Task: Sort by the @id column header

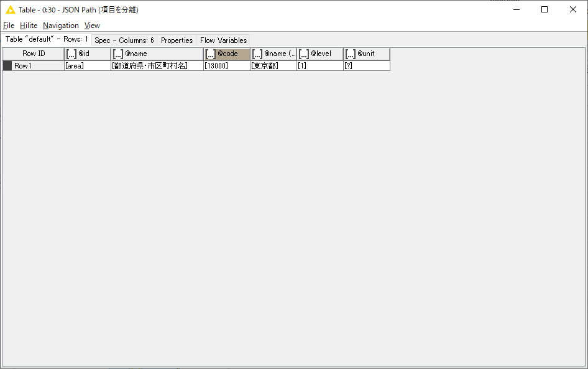Action: 88,54
